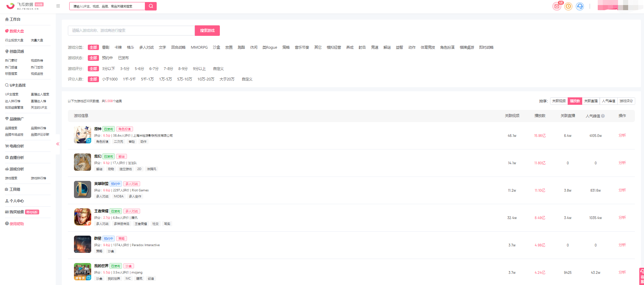Open the 群星 game icon
This screenshot has height=285, width=644.
click(82, 244)
